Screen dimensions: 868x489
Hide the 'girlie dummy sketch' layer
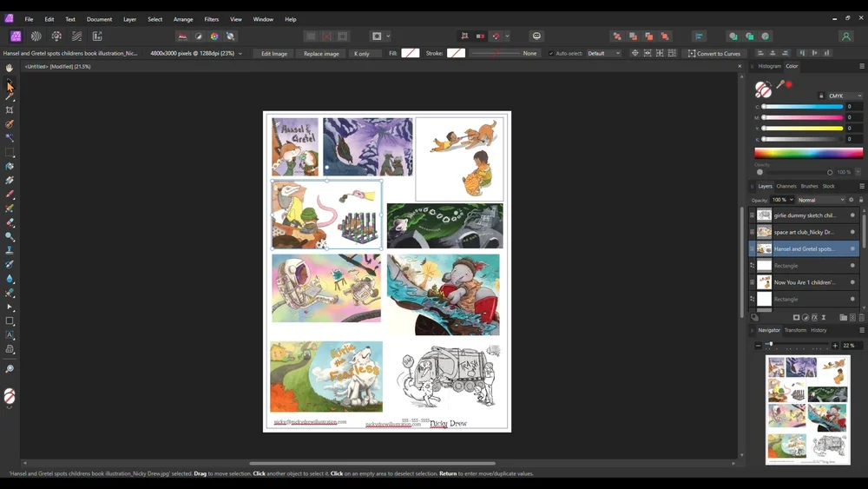[x=852, y=215]
